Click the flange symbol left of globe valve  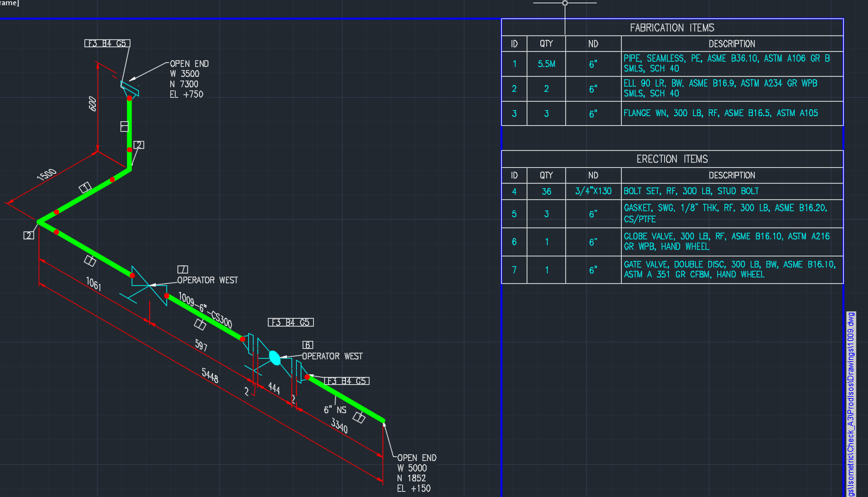pyautogui.click(x=250, y=343)
